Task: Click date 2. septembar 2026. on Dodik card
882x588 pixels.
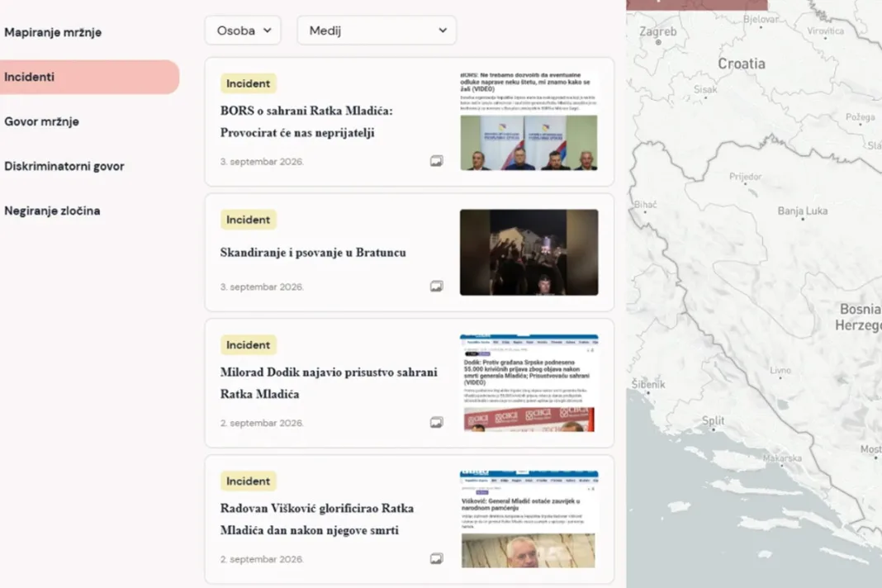Action: [262, 423]
